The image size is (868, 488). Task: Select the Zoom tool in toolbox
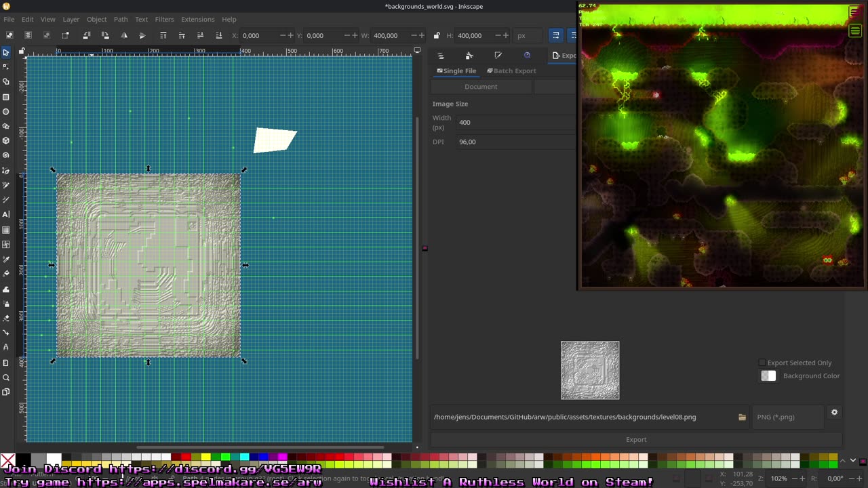tap(6, 378)
